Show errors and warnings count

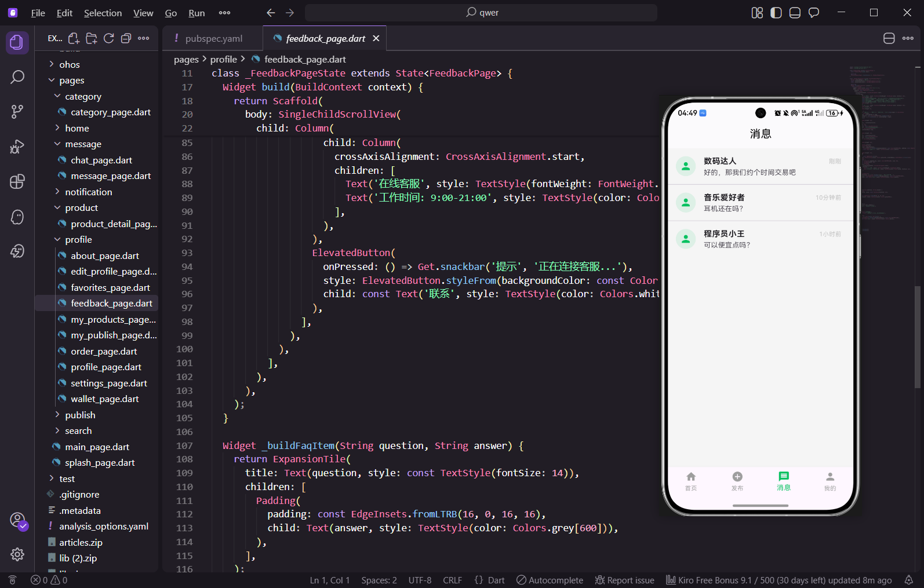click(49, 580)
